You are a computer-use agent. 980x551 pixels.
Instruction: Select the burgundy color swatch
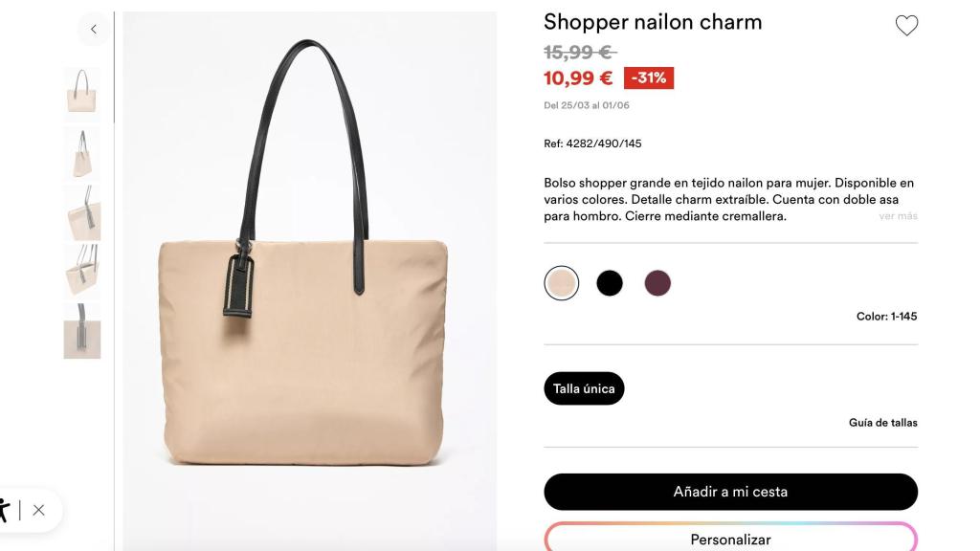pos(658,282)
